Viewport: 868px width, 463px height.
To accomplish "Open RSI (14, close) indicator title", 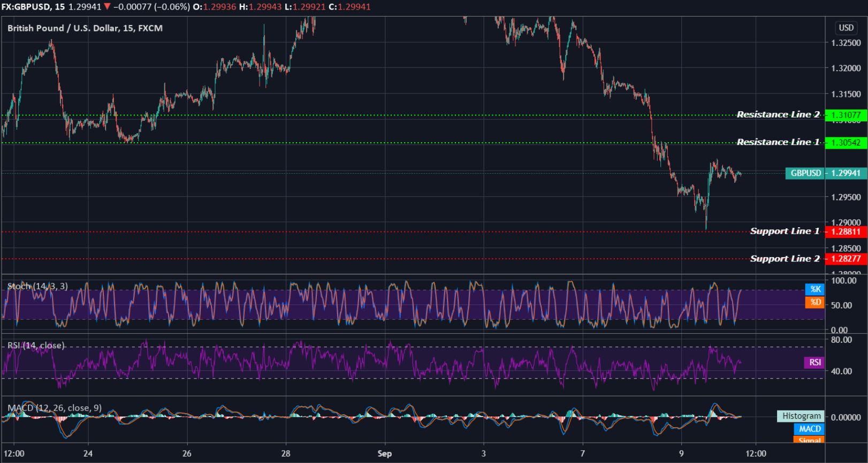I will [36, 345].
